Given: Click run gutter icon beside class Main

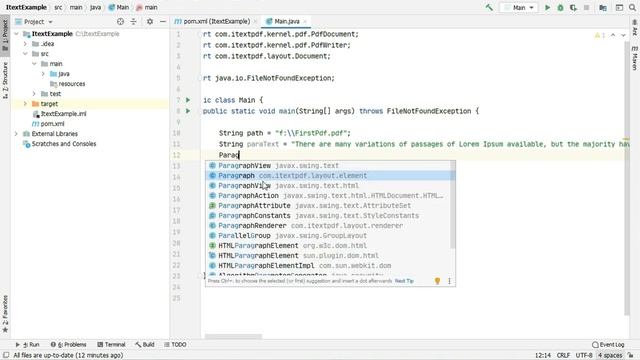Looking at the screenshot, I should (188, 100).
